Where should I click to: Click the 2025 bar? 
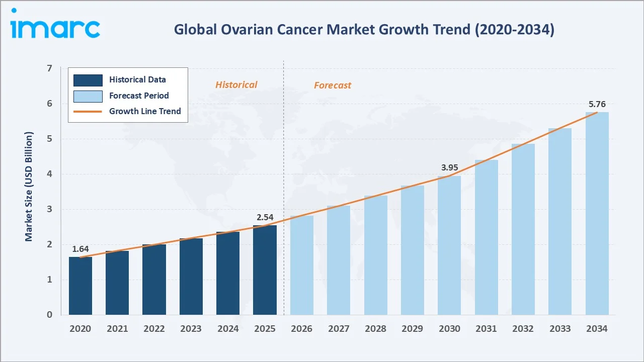(x=265, y=270)
